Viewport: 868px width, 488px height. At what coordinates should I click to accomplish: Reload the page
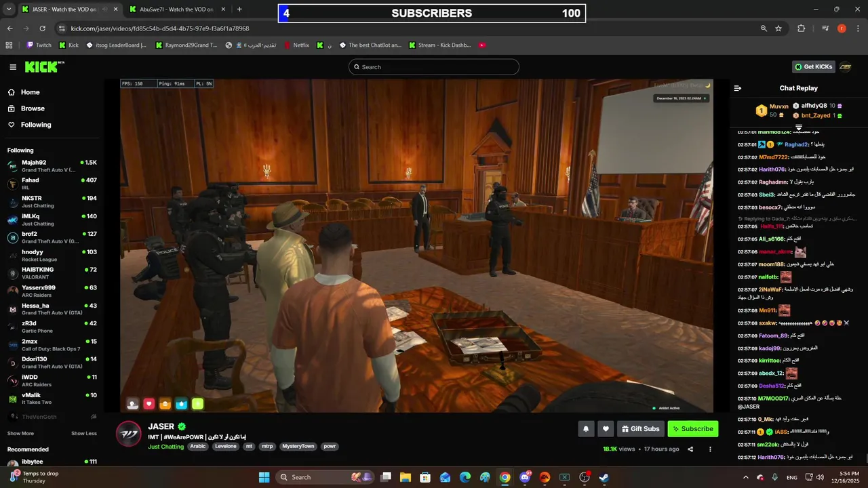(x=42, y=28)
